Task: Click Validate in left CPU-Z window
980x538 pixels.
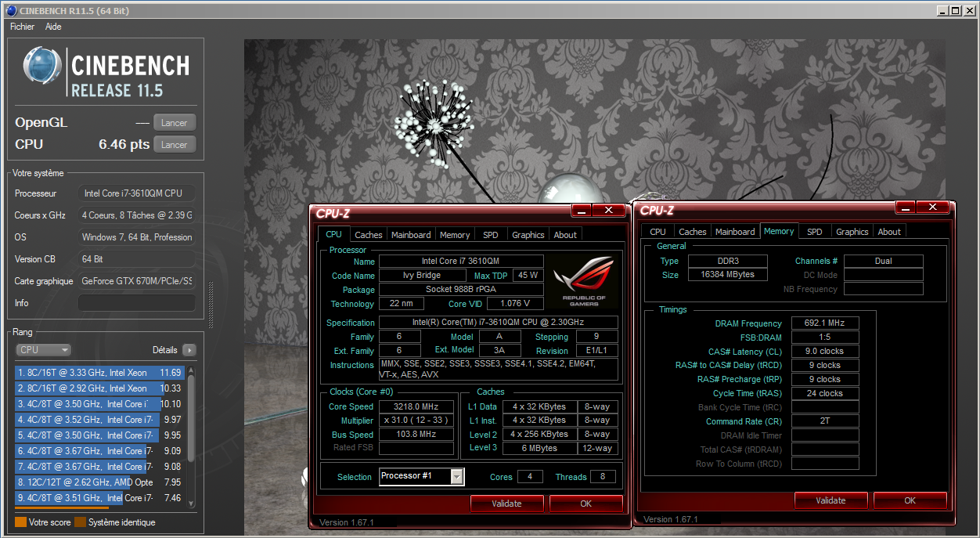Action: pos(506,504)
